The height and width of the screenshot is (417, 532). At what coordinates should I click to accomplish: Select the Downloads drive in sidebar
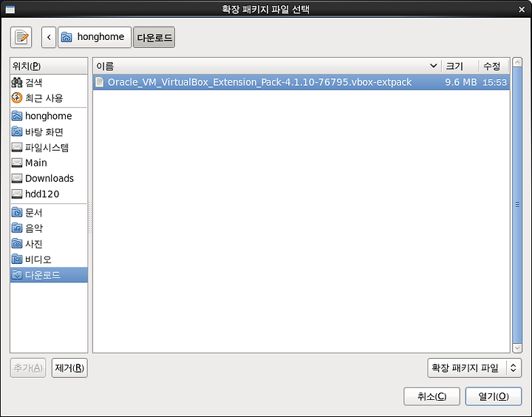click(x=49, y=178)
